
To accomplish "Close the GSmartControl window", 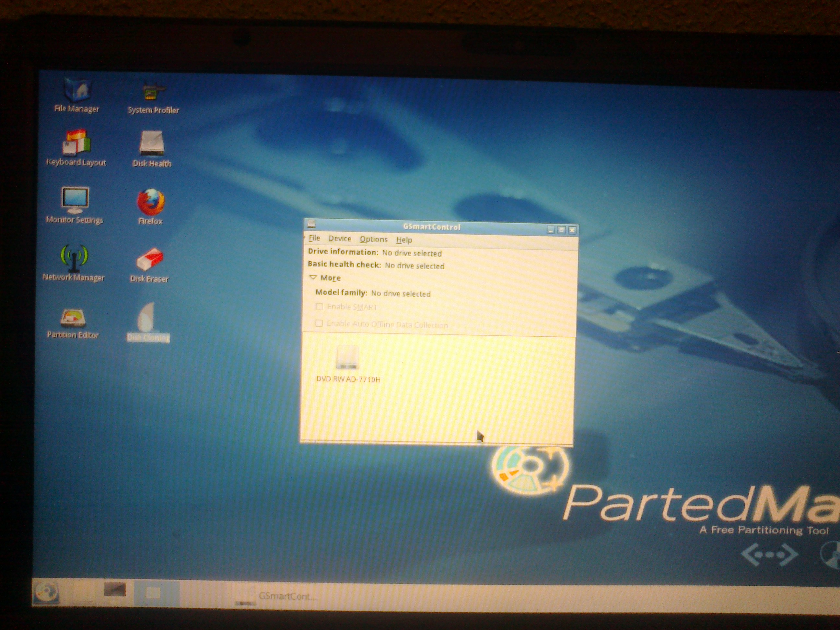I will coord(572,230).
